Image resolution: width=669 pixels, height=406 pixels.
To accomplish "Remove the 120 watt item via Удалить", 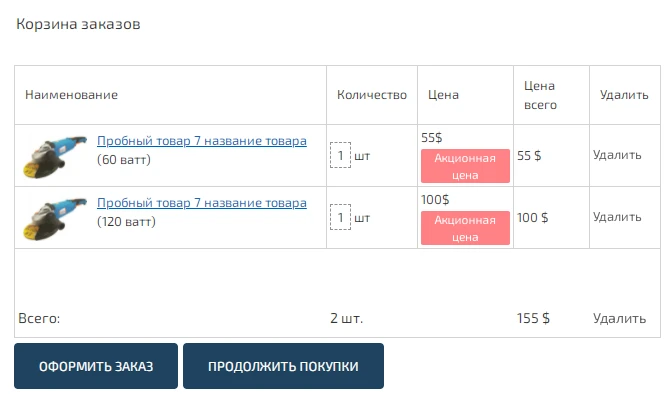I will 617,218.
